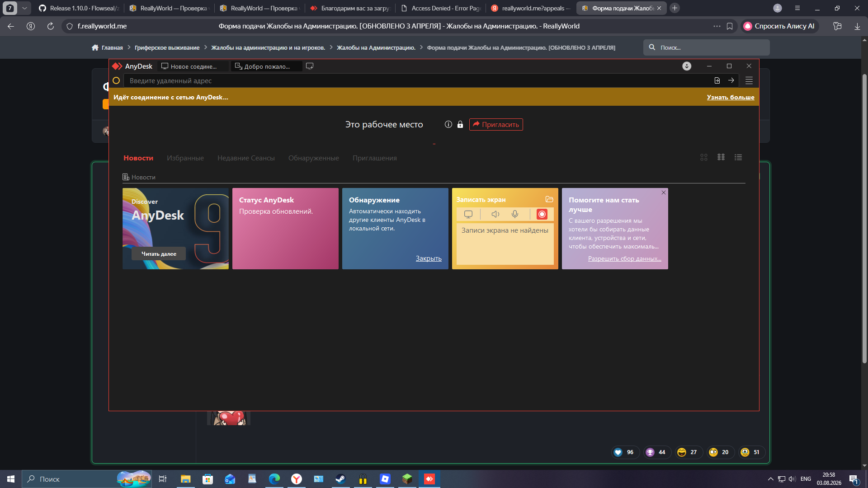Click the site protection shield icon

coord(70,26)
